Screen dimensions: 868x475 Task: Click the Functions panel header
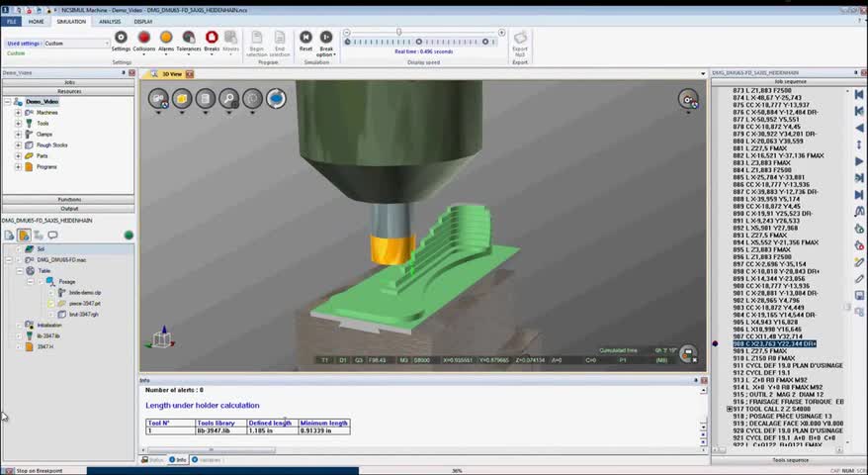68,200
